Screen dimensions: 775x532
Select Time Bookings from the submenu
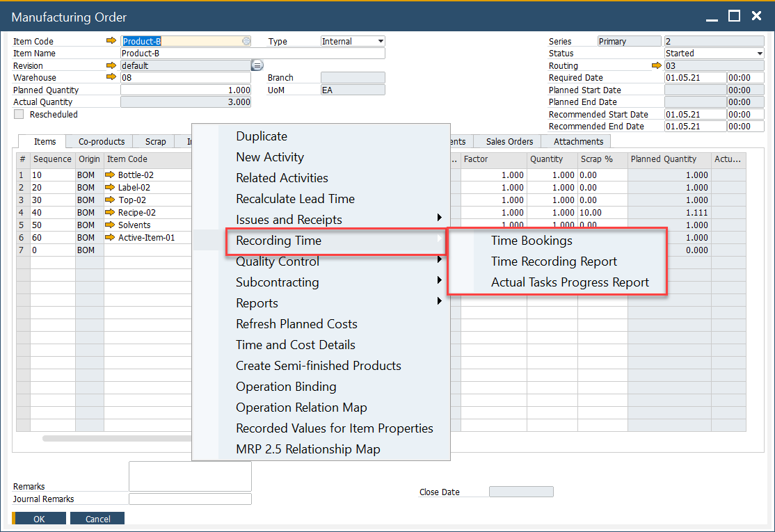(x=532, y=241)
